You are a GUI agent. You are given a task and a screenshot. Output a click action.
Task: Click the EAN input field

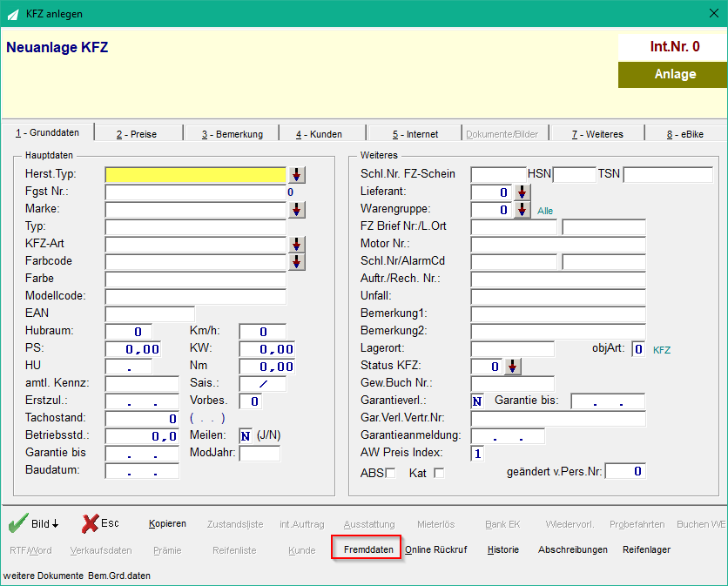150,314
